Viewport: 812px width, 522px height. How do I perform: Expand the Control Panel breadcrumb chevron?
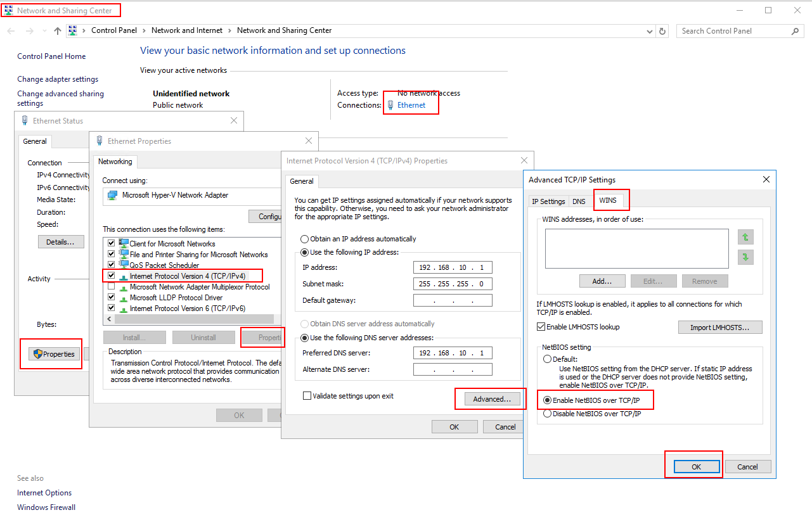(145, 30)
